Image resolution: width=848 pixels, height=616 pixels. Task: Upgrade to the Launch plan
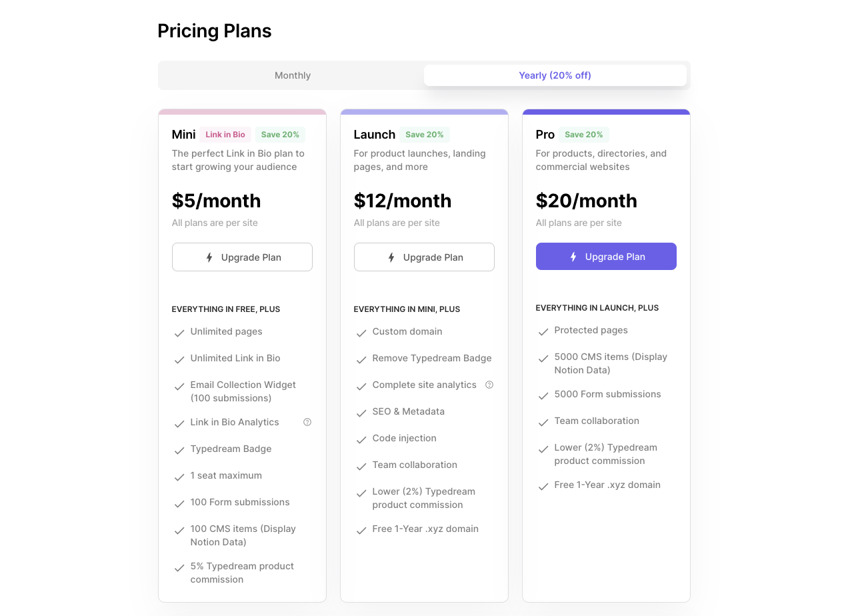point(424,257)
